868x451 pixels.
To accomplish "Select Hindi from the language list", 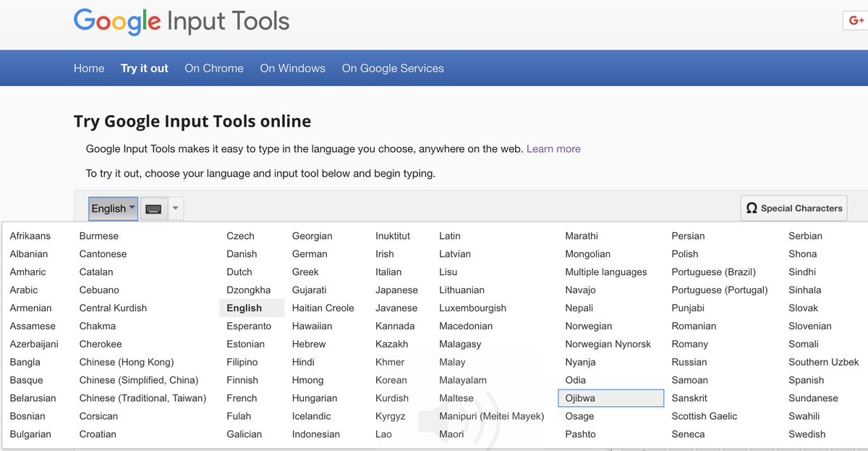I will [x=303, y=362].
